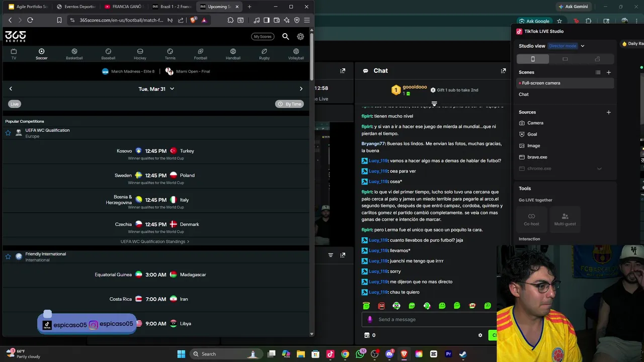644x362 pixels.
Task: Toggle the By Time sorting switch
Action: 289,104
